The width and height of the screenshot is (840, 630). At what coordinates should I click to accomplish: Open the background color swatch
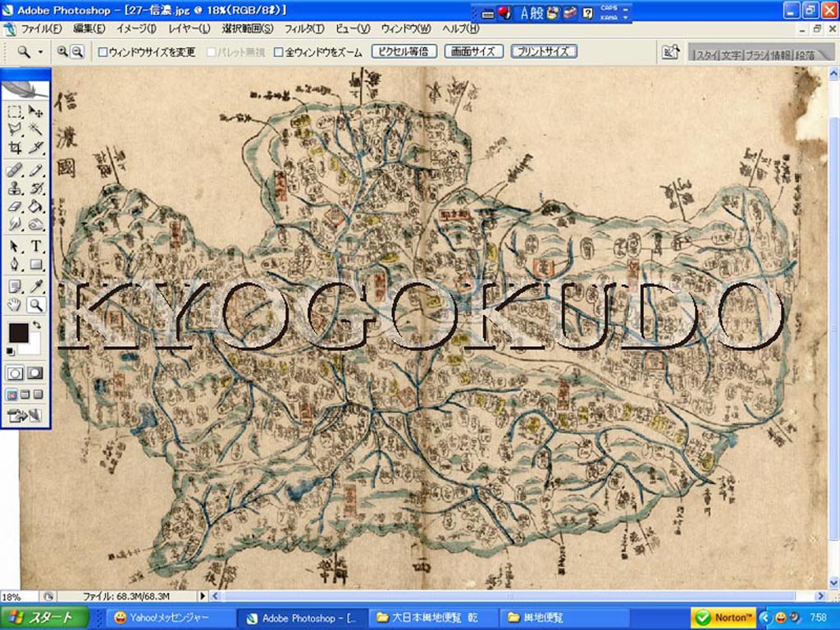[34, 345]
